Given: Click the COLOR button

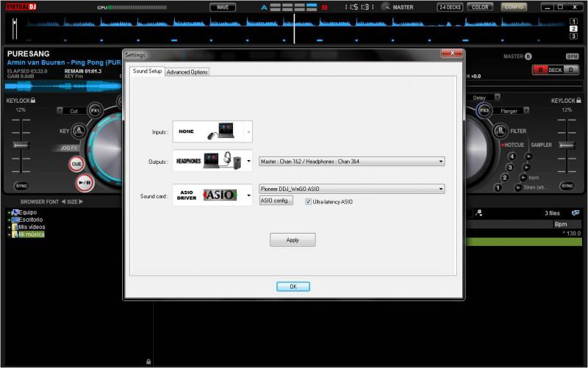Looking at the screenshot, I should click(480, 7).
